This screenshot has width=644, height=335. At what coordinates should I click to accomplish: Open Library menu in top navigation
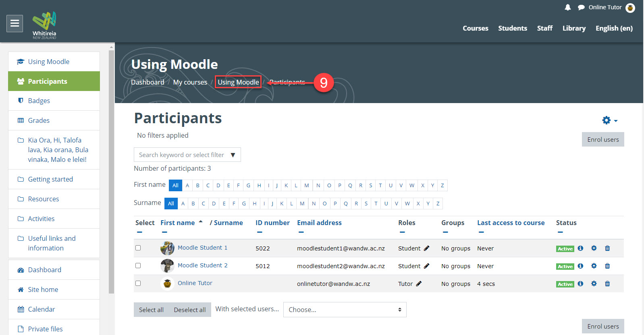coord(574,28)
